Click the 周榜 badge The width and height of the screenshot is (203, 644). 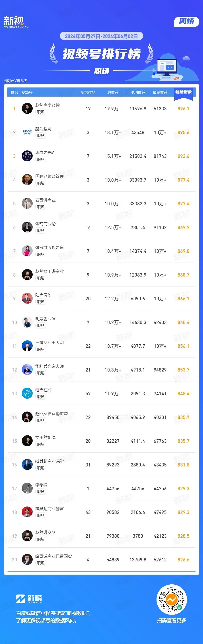pyautogui.click(x=187, y=21)
